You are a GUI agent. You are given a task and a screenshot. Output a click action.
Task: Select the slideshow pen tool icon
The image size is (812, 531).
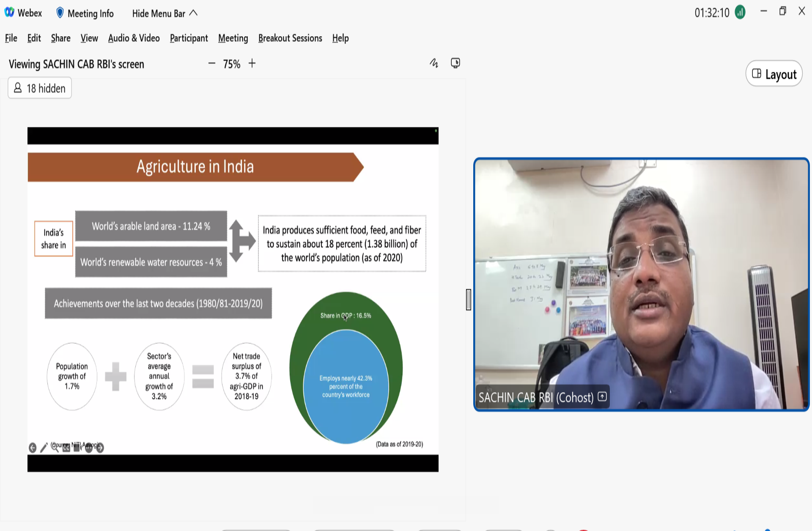[44, 448]
